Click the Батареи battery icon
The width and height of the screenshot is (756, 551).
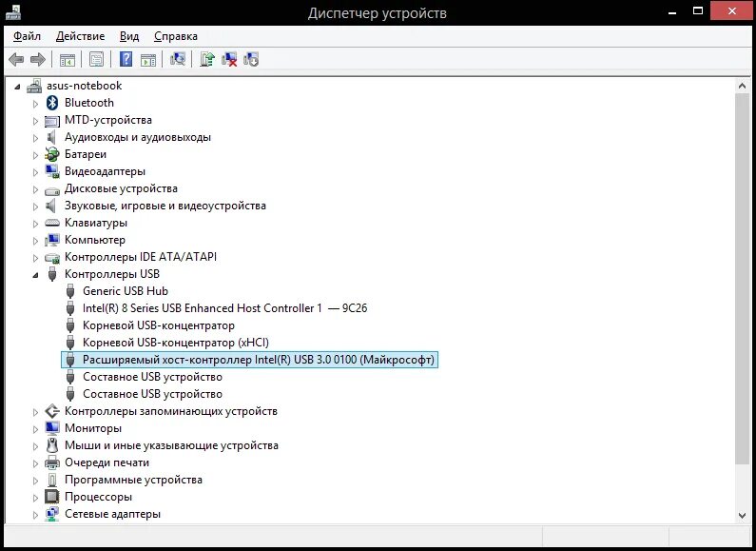[52, 154]
